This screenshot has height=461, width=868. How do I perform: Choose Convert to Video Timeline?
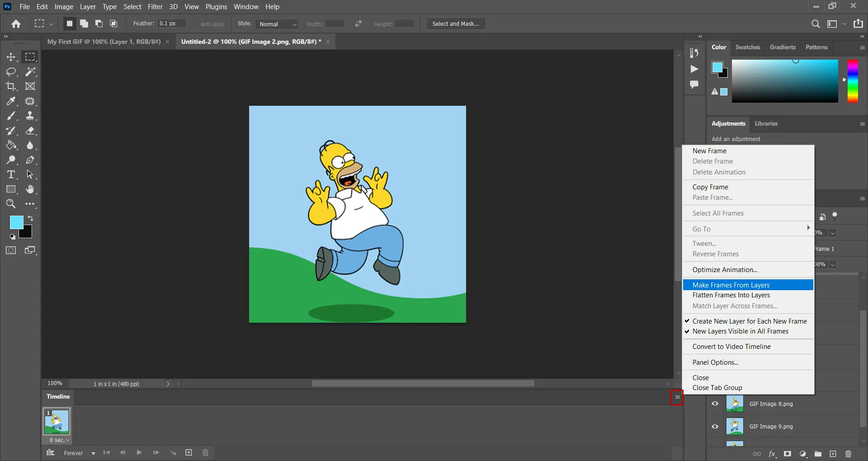click(x=748, y=347)
